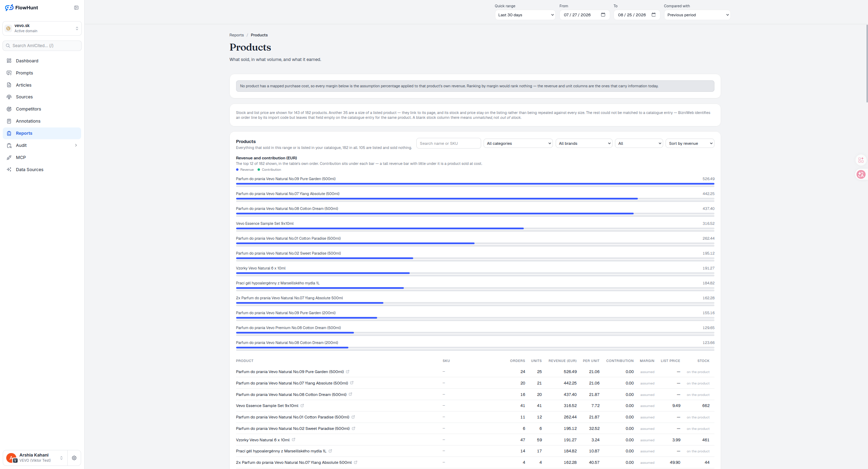This screenshot has width=868, height=469.
Task: Open Sources in the sidebar
Action: 42,97
